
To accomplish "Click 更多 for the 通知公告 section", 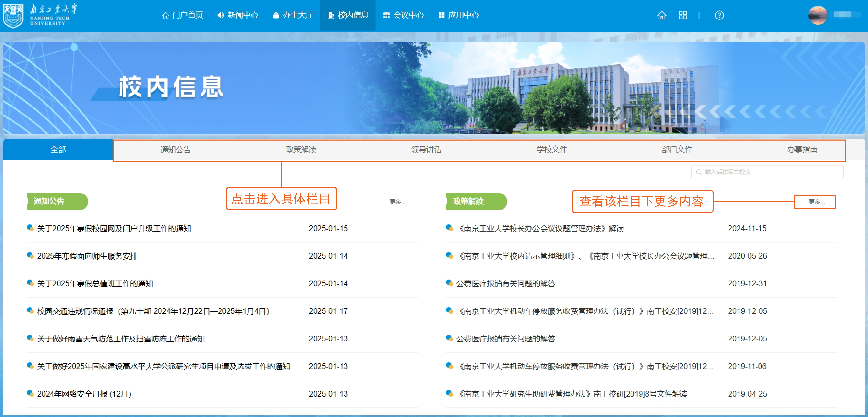I will (x=398, y=202).
